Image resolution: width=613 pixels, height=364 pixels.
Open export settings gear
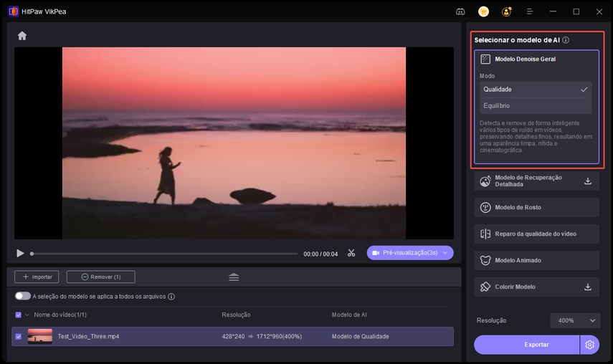(589, 345)
